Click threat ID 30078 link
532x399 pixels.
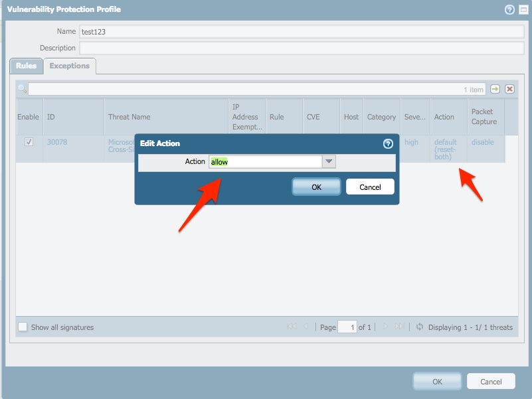coord(57,142)
